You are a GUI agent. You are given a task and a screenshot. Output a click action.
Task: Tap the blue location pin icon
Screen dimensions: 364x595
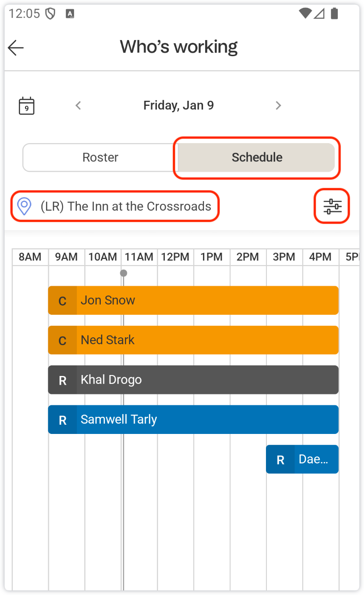pyautogui.click(x=24, y=206)
